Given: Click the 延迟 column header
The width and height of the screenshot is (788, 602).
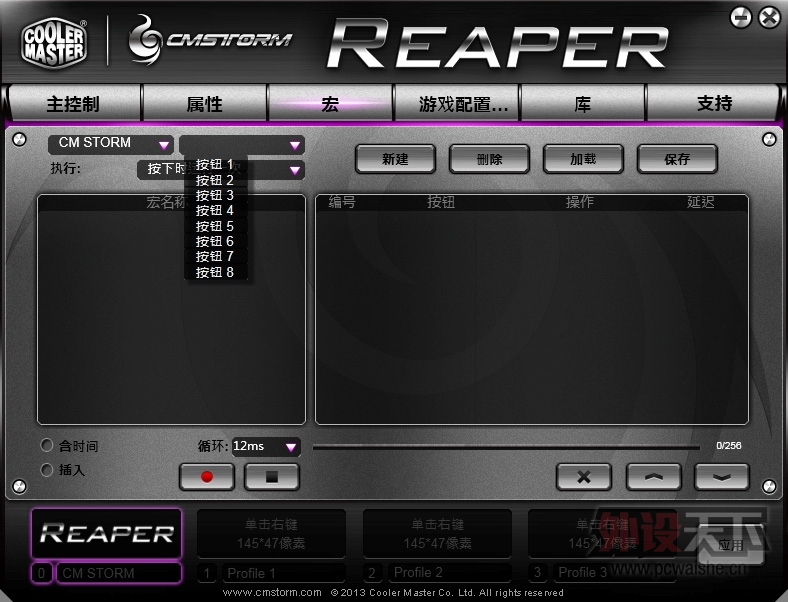Looking at the screenshot, I should click(701, 202).
